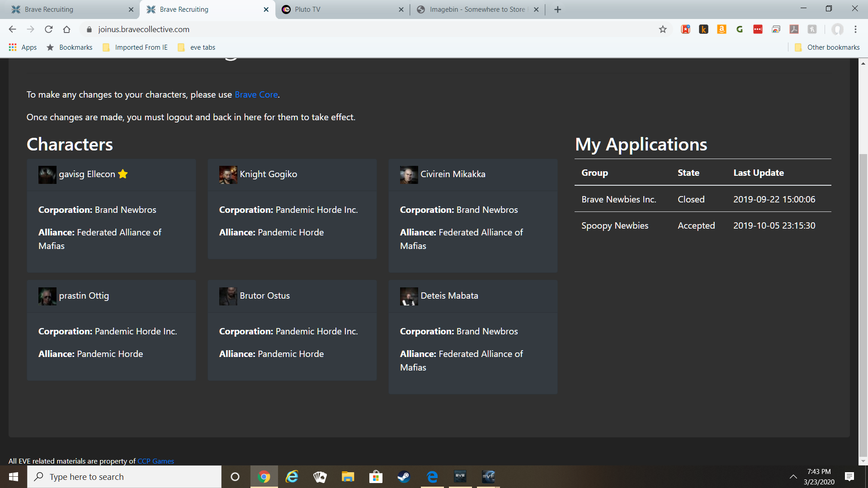This screenshot has height=488, width=868.
Task: Click the browser forward arrow
Action: (30, 29)
